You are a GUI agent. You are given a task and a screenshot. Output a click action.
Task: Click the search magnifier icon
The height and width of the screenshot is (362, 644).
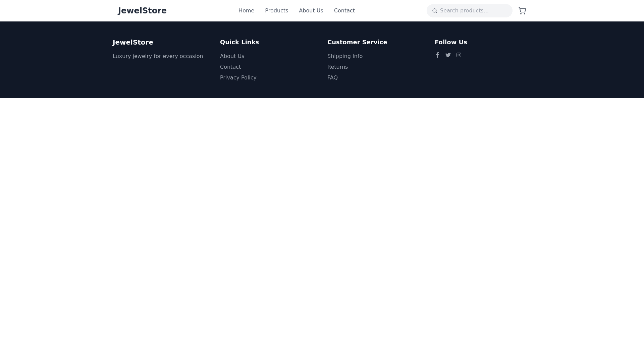coord(435,11)
